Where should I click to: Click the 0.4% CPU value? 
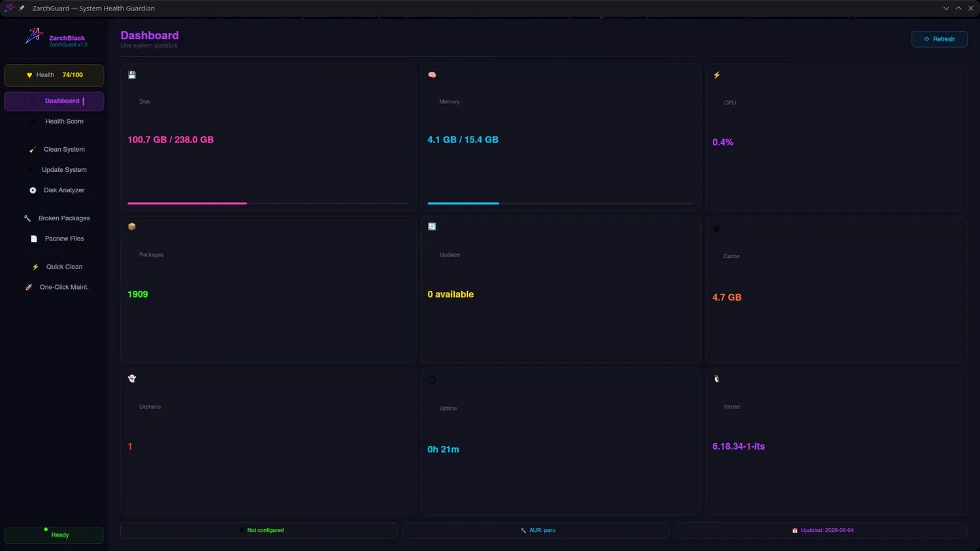point(723,142)
